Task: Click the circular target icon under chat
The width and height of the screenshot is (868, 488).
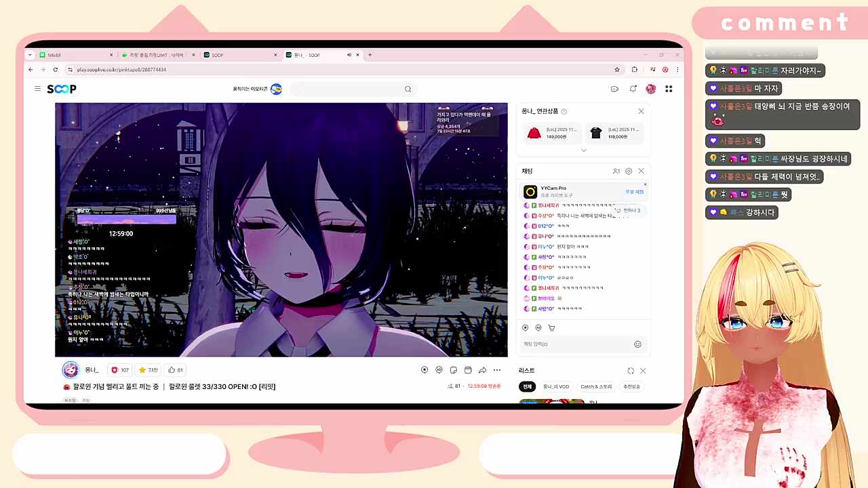Action: point(526,328)
